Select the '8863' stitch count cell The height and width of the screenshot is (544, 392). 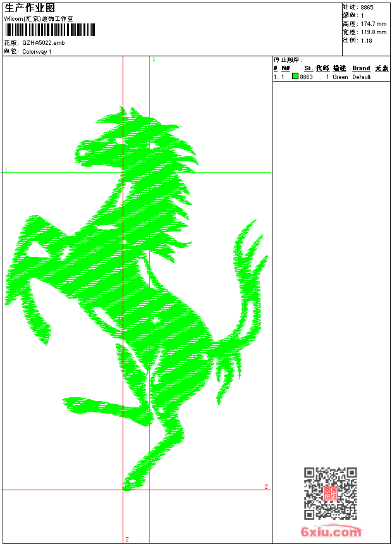point(306,77)
